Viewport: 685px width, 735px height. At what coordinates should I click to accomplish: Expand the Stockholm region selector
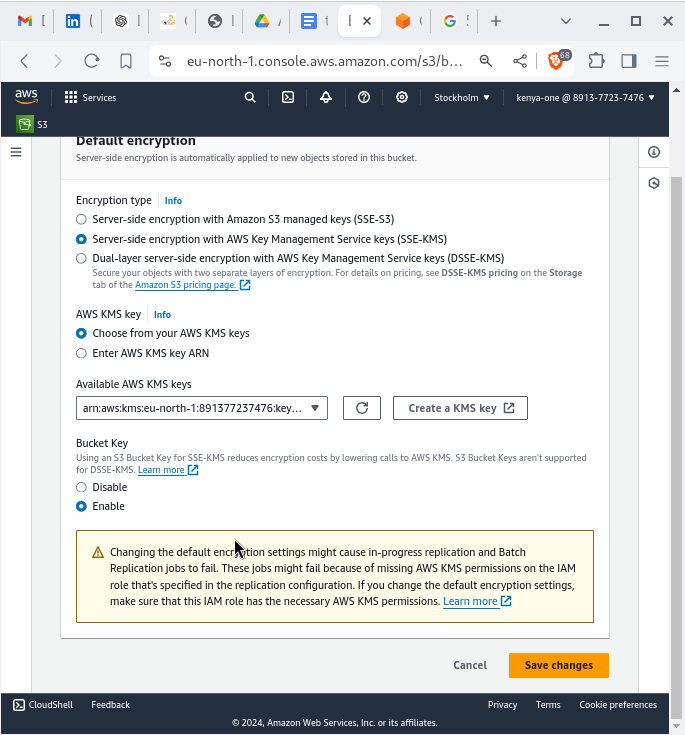pyautogui.click(x=461, y=98)
